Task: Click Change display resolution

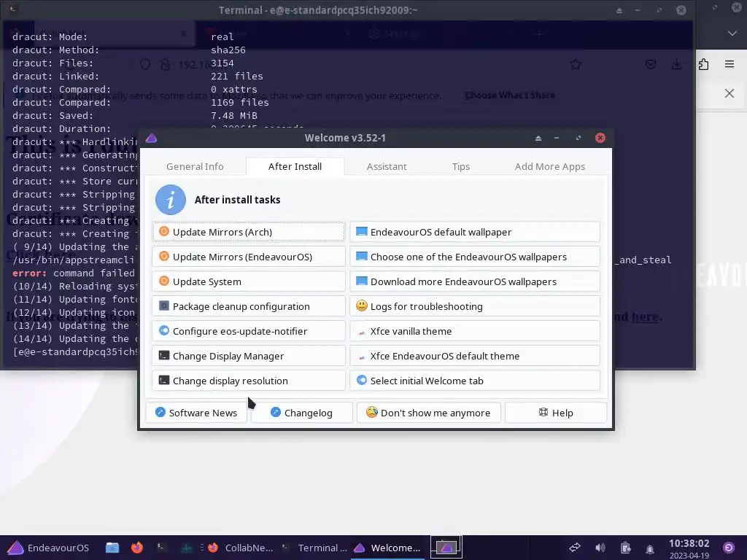Action: (x=249, y=381)
